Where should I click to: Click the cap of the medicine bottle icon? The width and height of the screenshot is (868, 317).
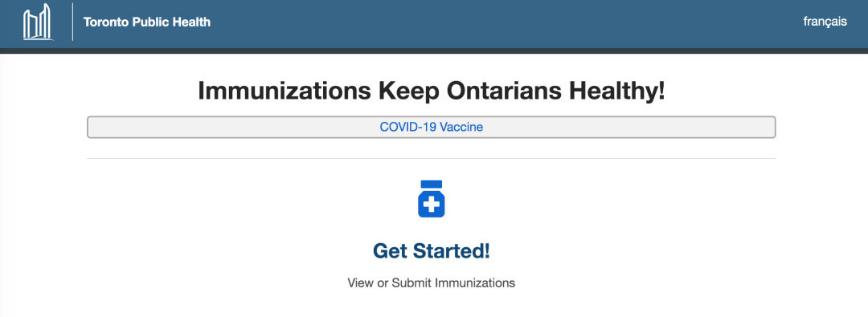pyautogui.click(x=432, y=184)
